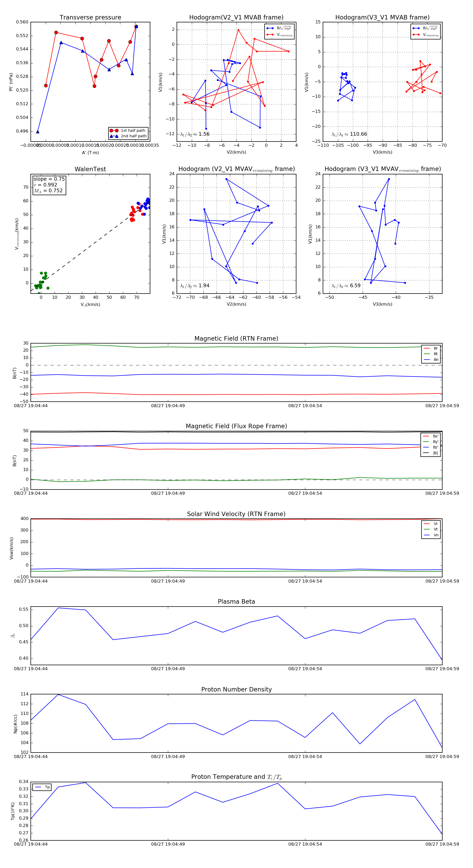The height and width of the screenshot is (868, 473).
Task: Click '08/27 19:04:54' under Proton Number Density plot
Action: (305, 756)
